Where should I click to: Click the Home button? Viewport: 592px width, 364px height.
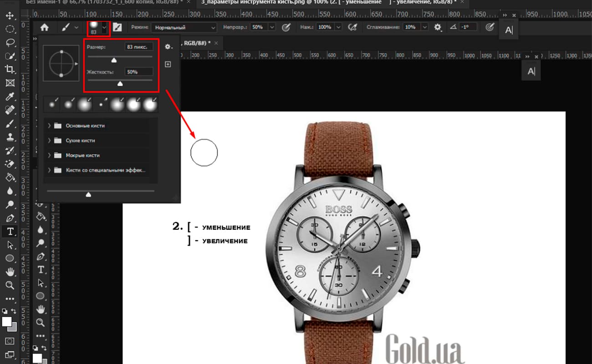pos(45,27)
